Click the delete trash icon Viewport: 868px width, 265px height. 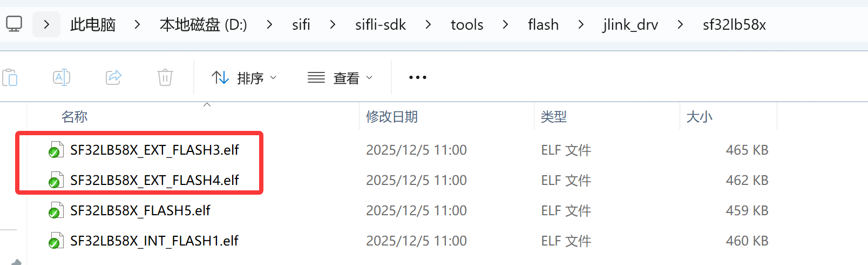(x=165, y=78)
